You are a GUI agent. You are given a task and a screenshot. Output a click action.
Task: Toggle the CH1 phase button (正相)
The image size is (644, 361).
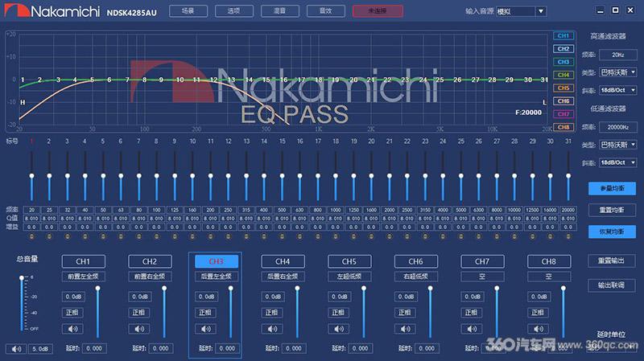[x=72, y=313]
